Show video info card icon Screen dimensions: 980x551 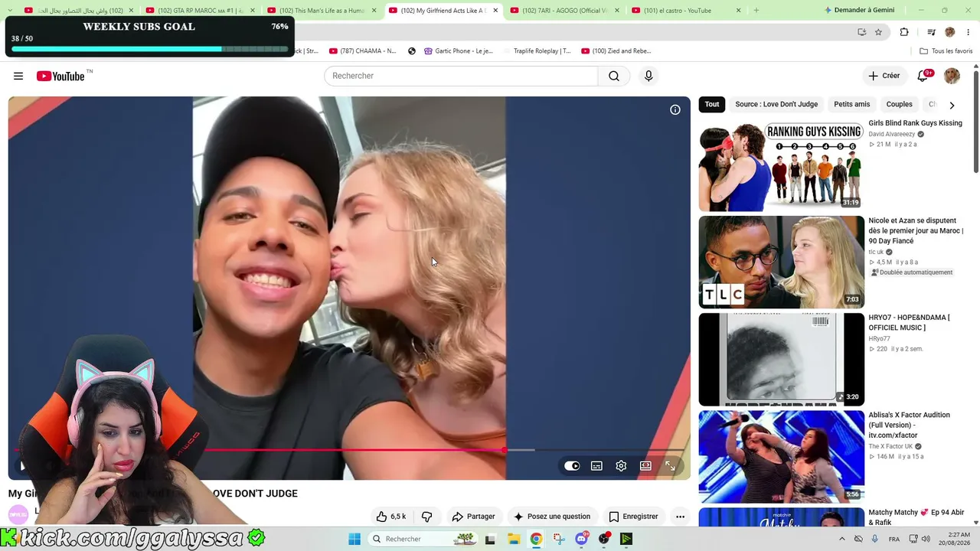(x=675, y=109)
